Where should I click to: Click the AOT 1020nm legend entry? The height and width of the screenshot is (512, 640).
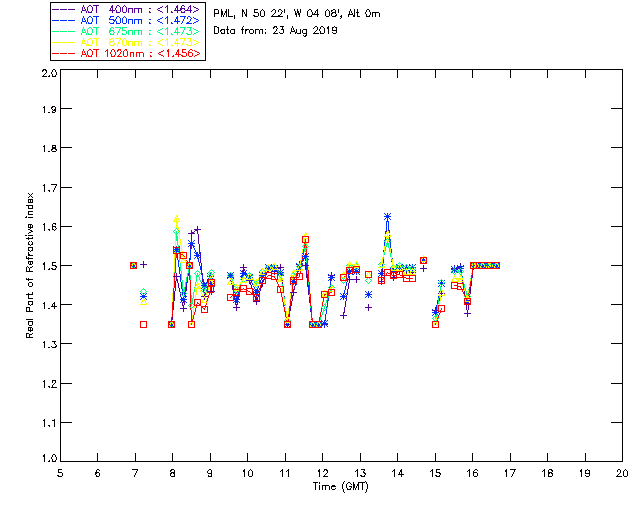pyautogui.click(x=126, y=53)
